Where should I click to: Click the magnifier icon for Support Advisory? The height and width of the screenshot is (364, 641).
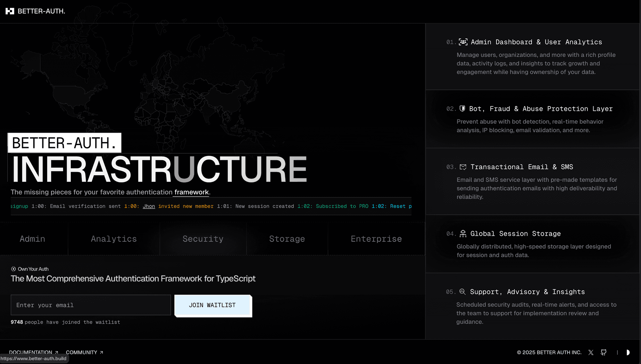click(462, 292)
